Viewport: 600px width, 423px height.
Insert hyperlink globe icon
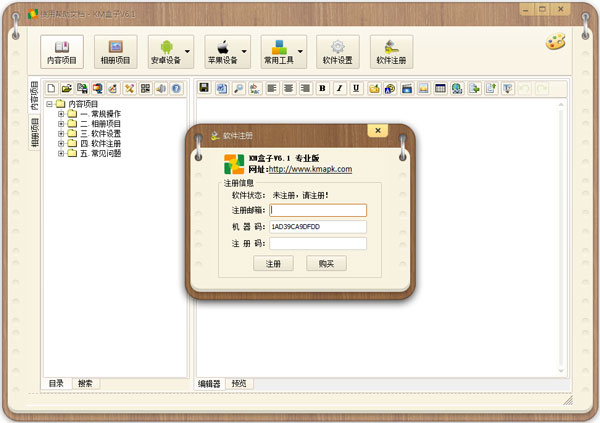pos(457,88)
